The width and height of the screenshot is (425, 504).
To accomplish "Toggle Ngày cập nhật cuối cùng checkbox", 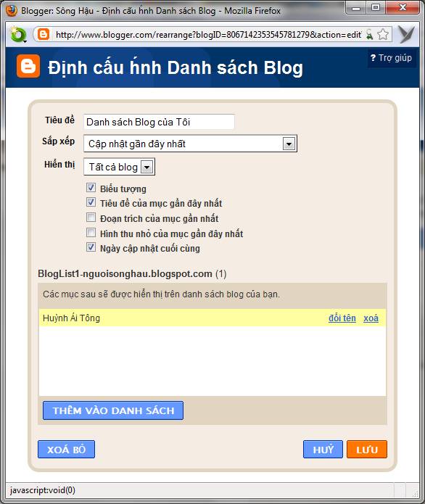I will [x=91, y=247].
